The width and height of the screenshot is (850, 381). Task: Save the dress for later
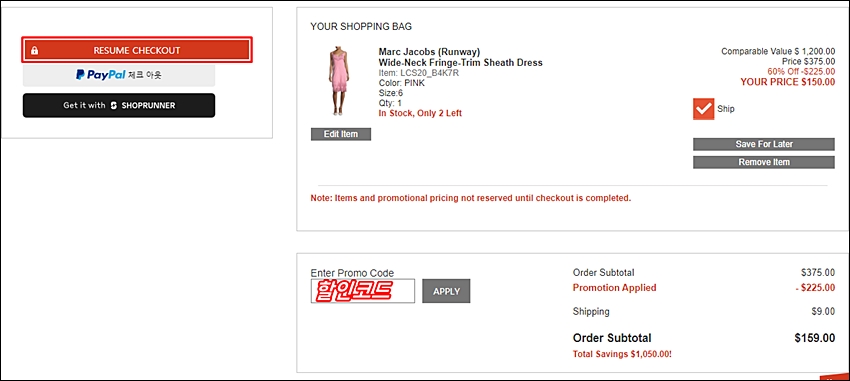764,144
